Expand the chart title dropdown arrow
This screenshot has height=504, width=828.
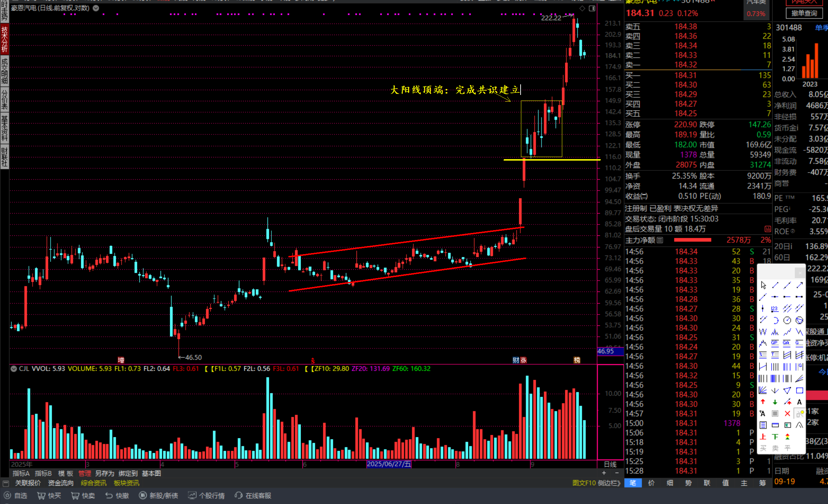coord(96,8)
